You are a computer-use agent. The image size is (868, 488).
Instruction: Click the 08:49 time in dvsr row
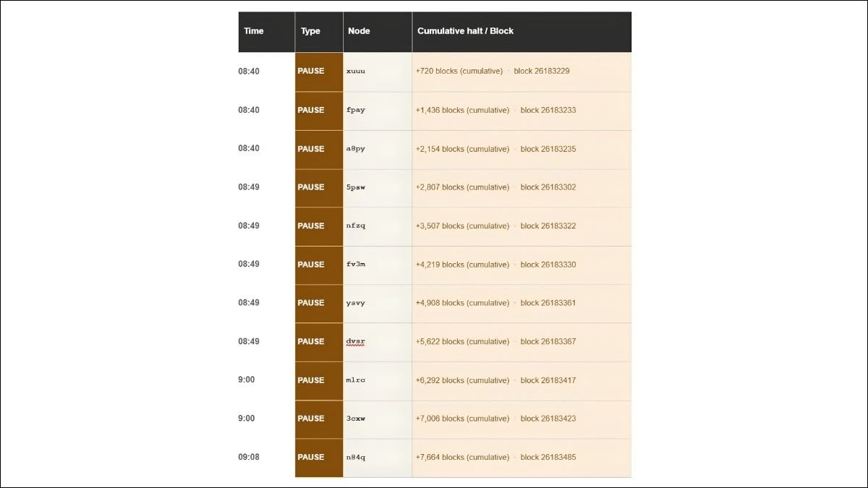[x=249, y=342]
